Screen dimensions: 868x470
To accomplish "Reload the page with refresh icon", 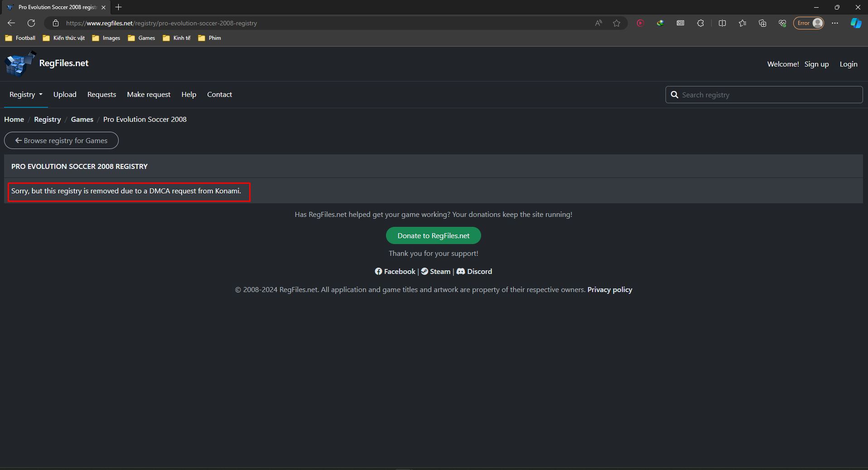I will 31,23.
